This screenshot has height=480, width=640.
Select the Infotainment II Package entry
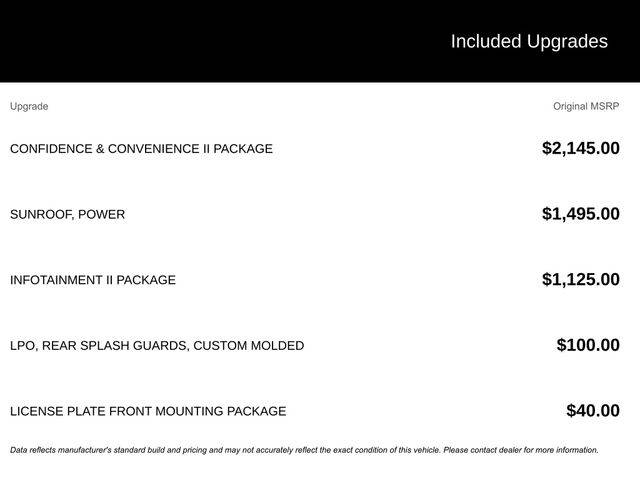pos(93,280)
